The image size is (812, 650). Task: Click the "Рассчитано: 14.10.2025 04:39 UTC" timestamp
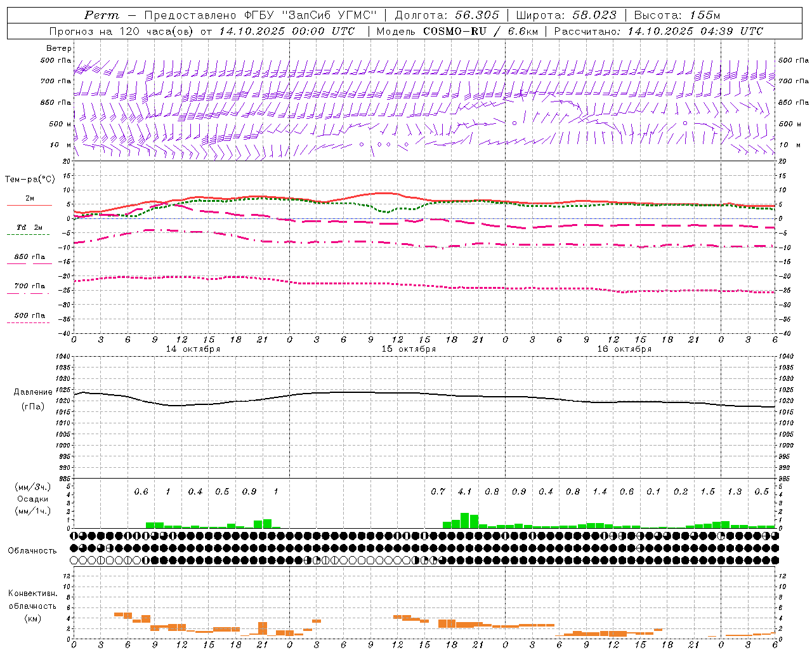[x=658, y=31]
